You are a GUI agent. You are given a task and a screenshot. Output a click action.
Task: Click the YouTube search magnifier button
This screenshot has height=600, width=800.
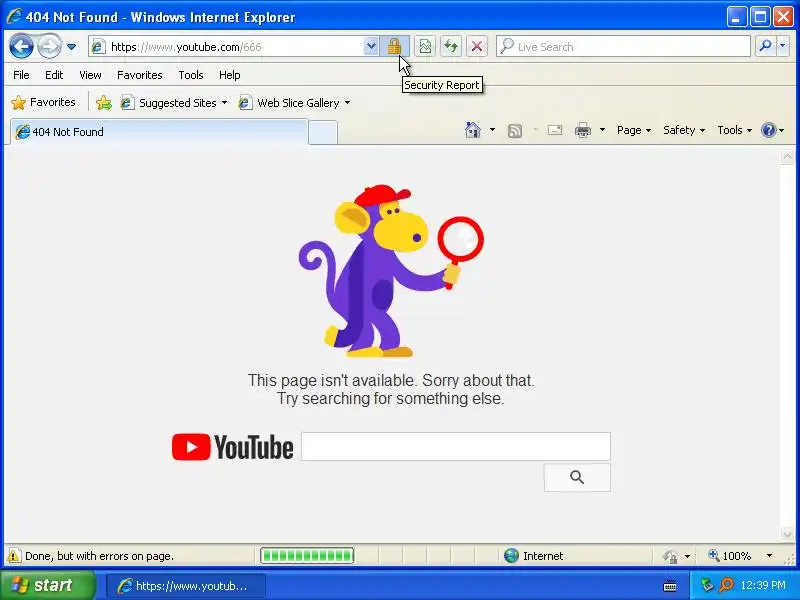577,478
